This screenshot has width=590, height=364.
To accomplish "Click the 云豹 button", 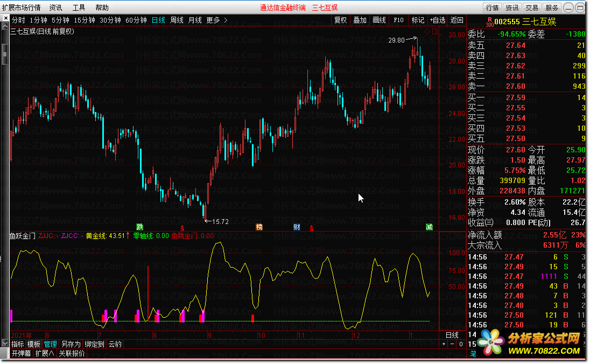I will click(115, 344).
